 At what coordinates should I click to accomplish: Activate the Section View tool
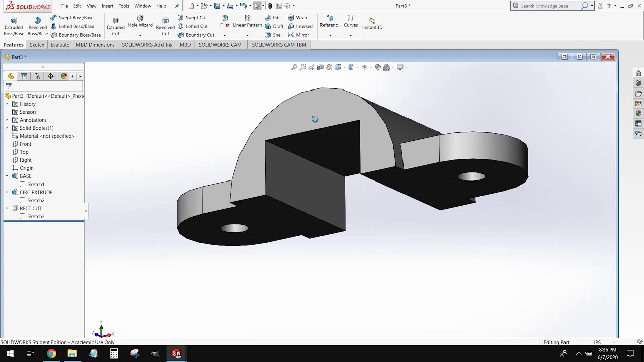point(320,67)
